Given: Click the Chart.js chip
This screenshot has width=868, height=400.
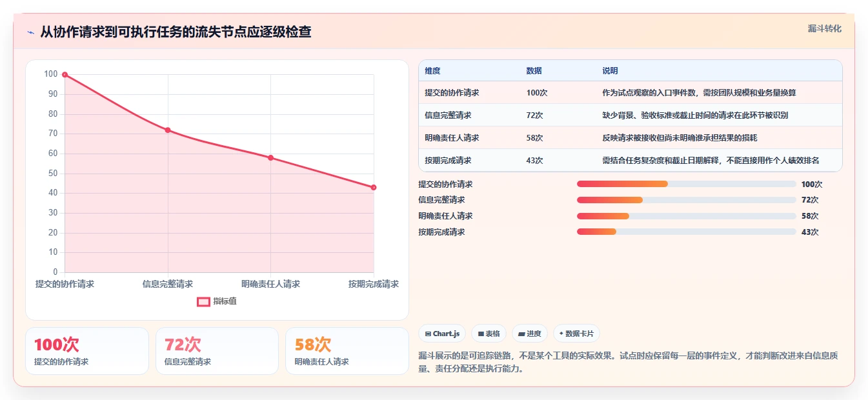Looking at the screenshot, I should click(442, 334).
